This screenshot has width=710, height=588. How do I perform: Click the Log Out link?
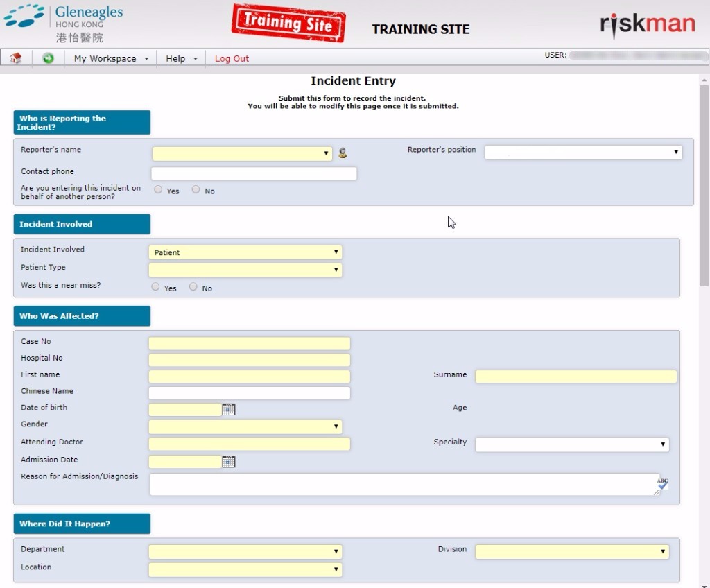click(x=232, y=58)
